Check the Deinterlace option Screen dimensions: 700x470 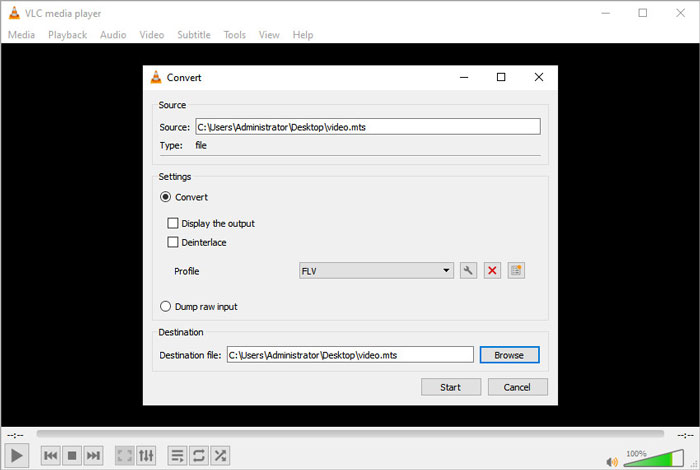[x=173, y=242]
